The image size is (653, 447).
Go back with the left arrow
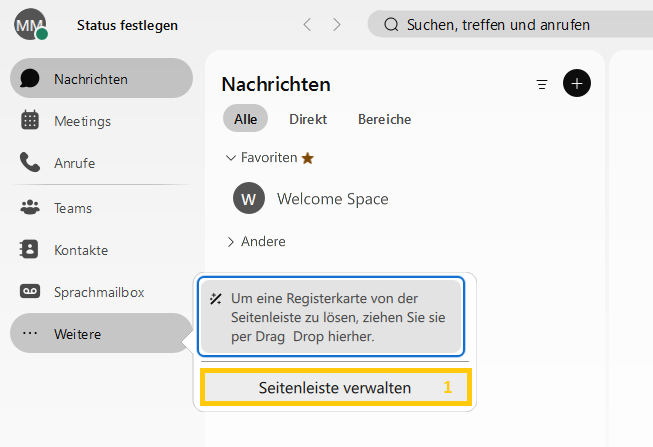point(307,24)
